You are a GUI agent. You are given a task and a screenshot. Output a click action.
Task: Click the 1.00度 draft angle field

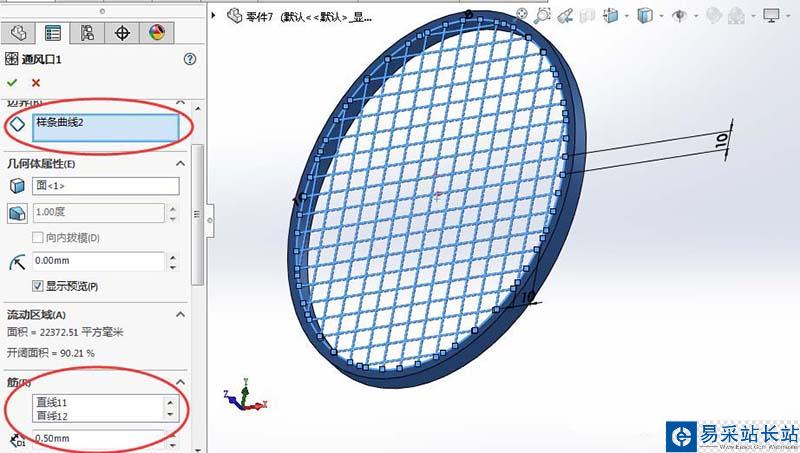[x=98, y=213]
